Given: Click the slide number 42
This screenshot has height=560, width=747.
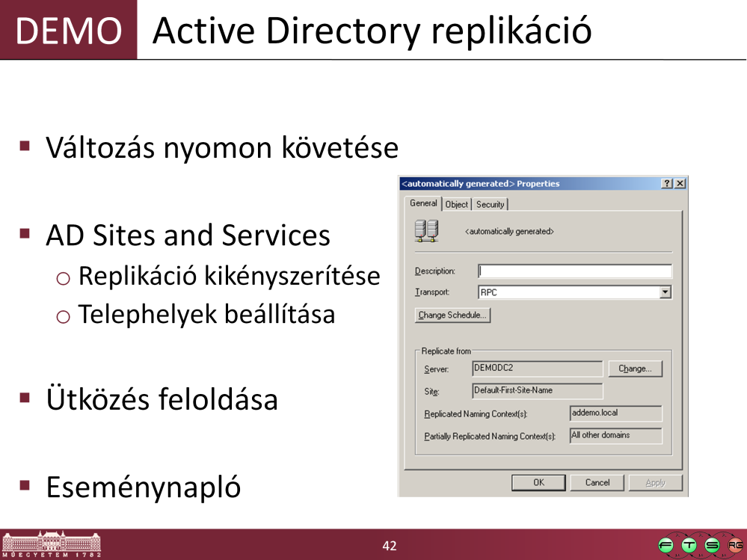Looking at the screenshot, I should pos(390,546).
